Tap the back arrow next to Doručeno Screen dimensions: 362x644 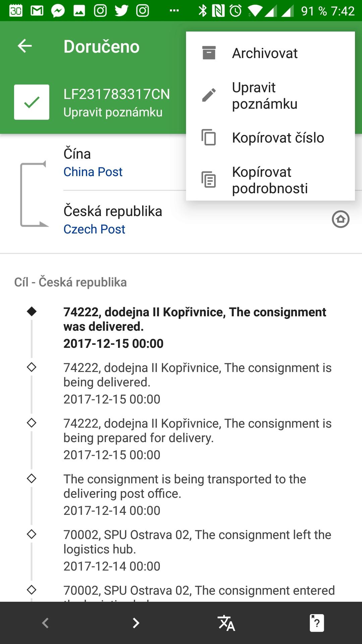pyautogui.click(x=25, y=46)
